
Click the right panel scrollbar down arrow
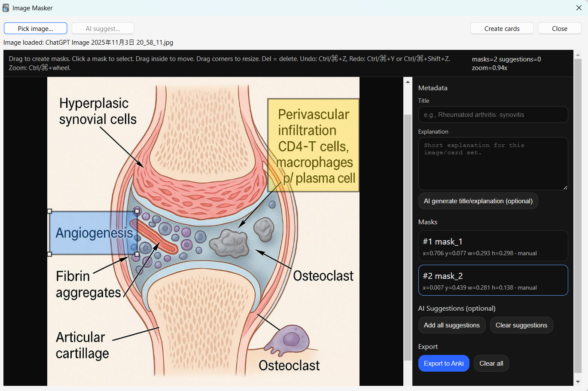click(x=578, y=382)
